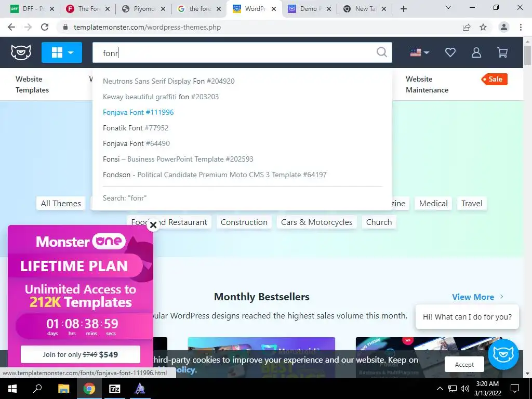Bookmark the page with the star icon
Screen dimensions: 532x399
pyautogui.click(x=483, y=27)
